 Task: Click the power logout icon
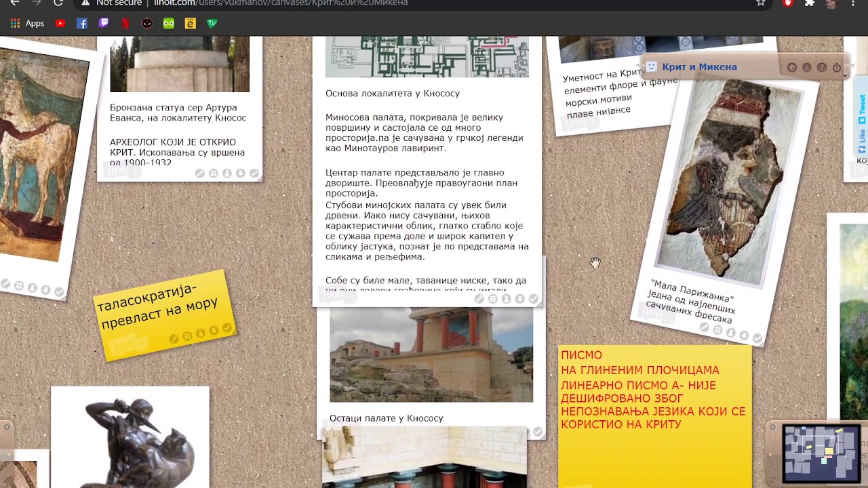pyautogui.click(x=837, y=67)
